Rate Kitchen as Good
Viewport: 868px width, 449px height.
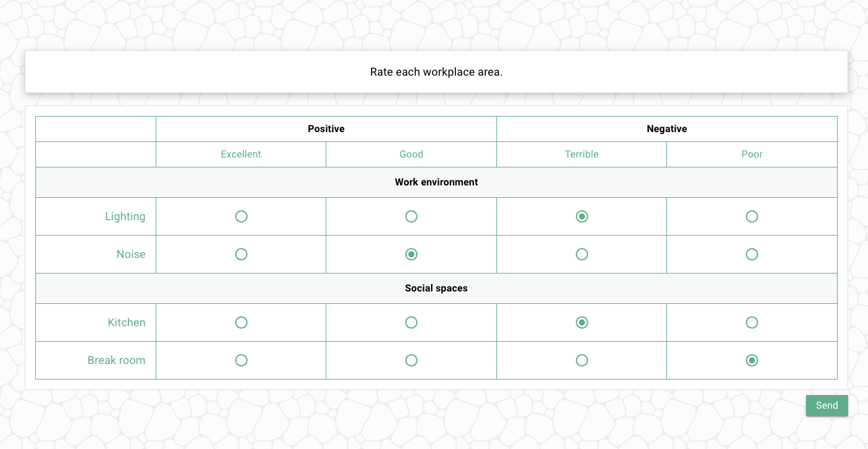(411, 322)
